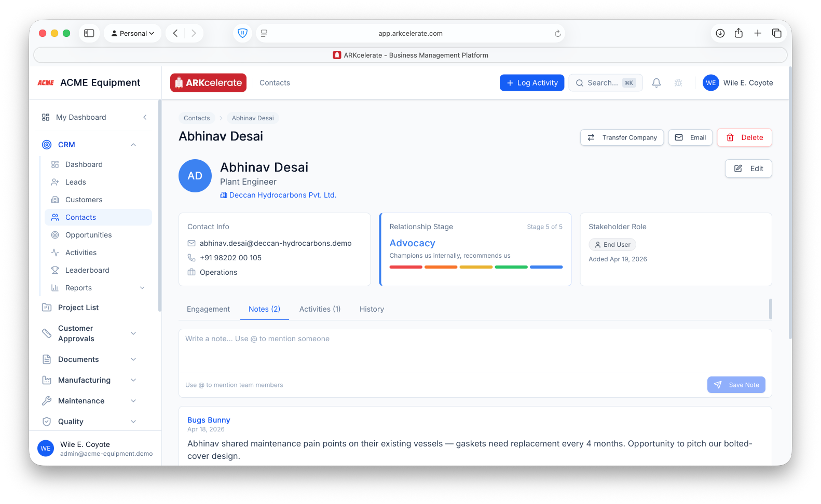Go back with the browser back arrow
The width and height of the screenshot is (821, 504).
click(x=175, y=33)
